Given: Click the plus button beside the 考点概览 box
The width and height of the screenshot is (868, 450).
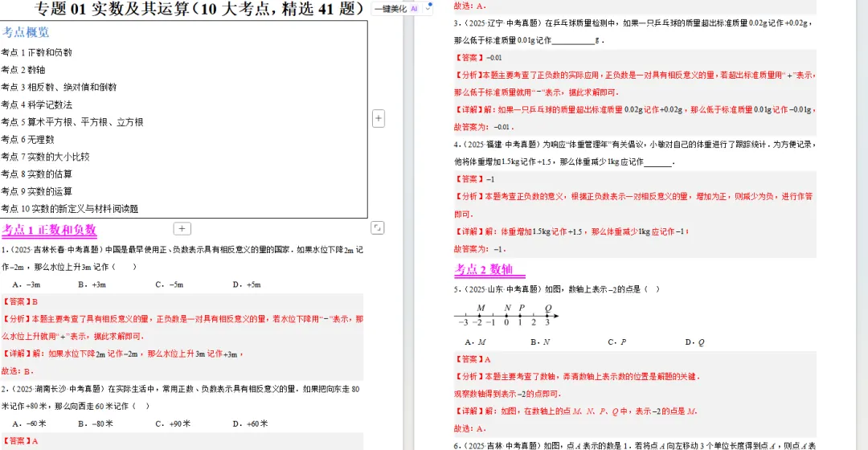Looking at the screenshot, I should tap(379, 118).
